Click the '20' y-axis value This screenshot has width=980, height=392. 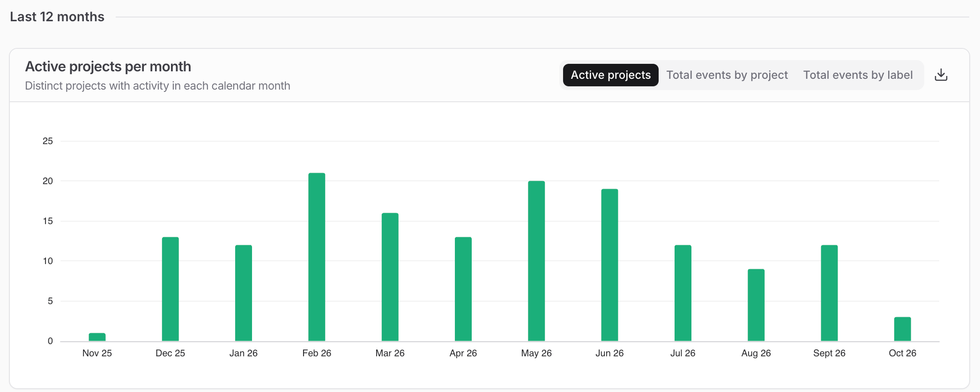click(48, 181)
